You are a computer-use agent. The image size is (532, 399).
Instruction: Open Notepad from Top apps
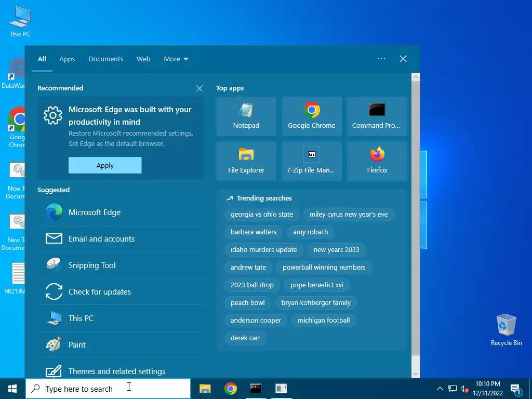click(x=246, y=116)
